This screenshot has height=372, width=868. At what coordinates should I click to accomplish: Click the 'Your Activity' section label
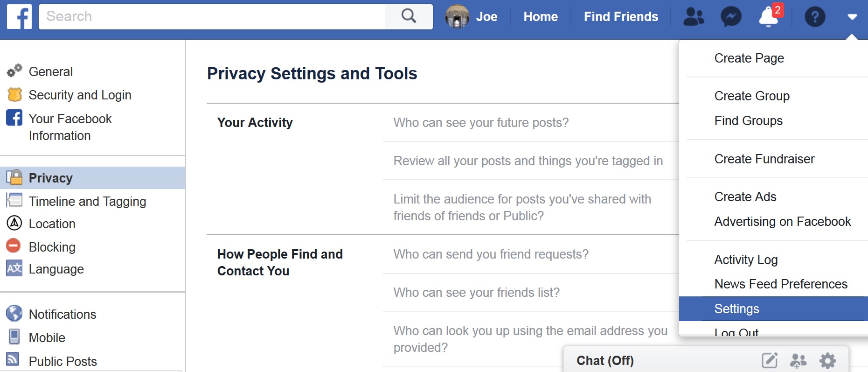pos(255,122)
